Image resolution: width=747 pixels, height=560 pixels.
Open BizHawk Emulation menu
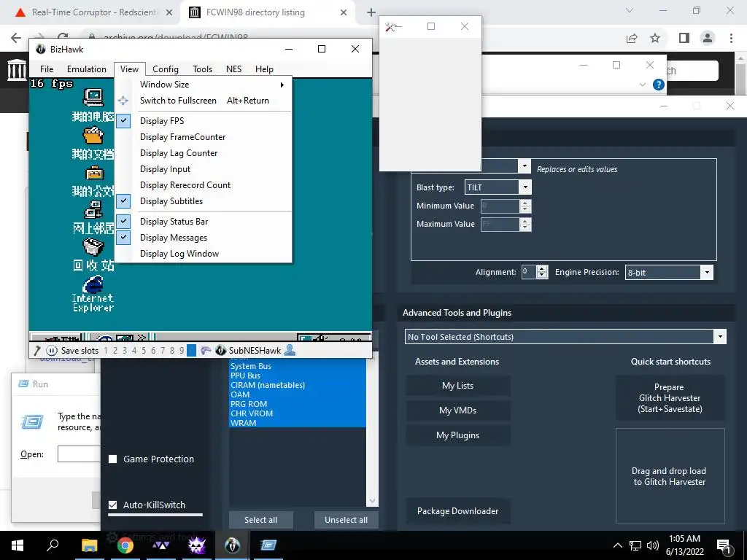pos(87,69)
